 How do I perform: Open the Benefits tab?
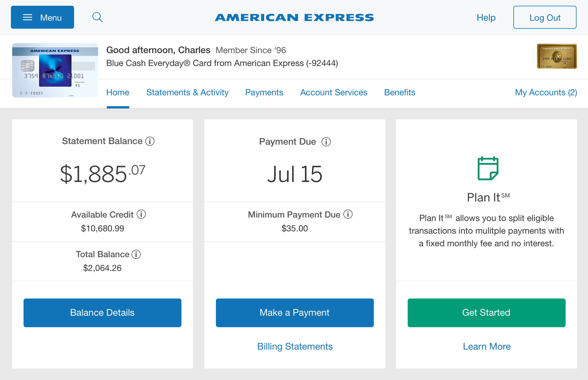[x=400, y=92]
